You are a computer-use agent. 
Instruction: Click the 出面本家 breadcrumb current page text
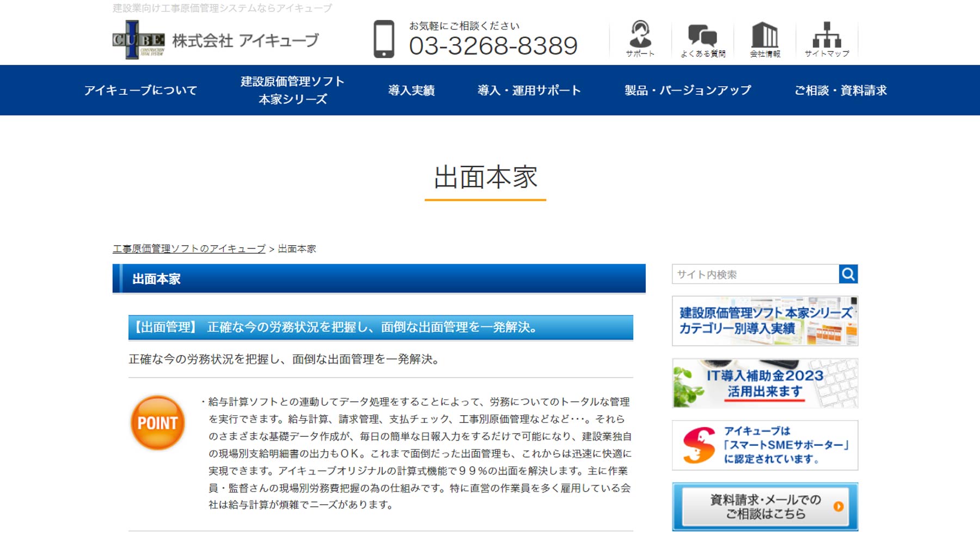pos(297,249)
